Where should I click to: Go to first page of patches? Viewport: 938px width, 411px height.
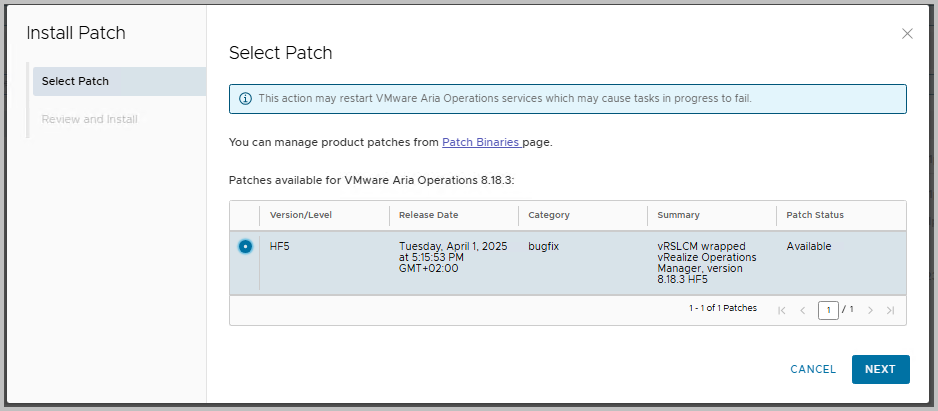pos(782,310)
